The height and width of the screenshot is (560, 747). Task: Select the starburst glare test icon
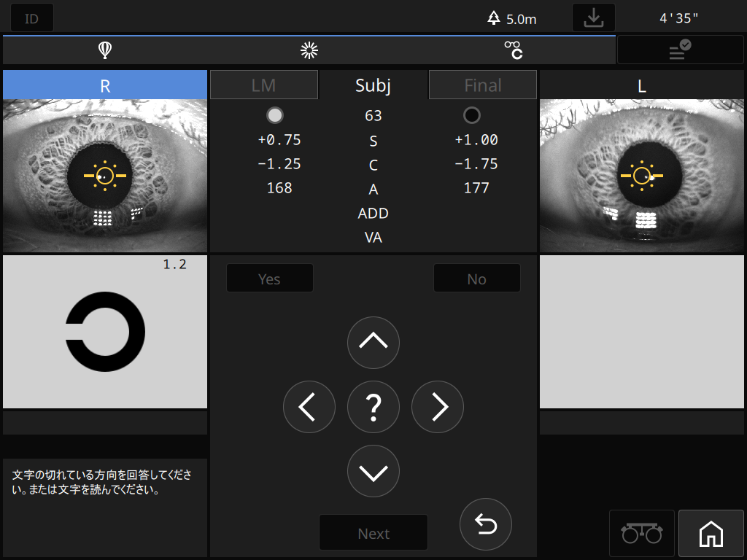tap(309, 50)
